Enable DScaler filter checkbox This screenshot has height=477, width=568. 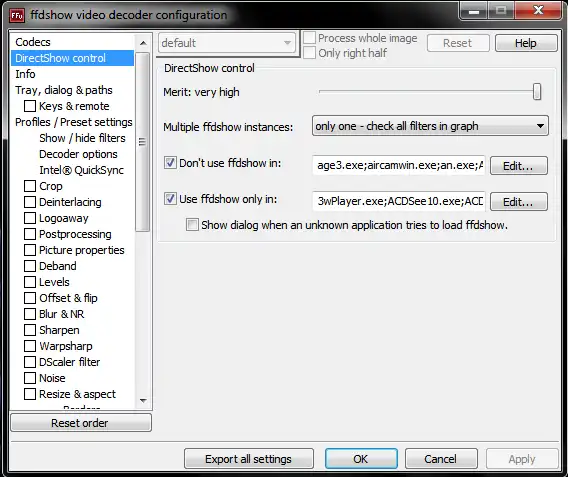click(30, 362)
